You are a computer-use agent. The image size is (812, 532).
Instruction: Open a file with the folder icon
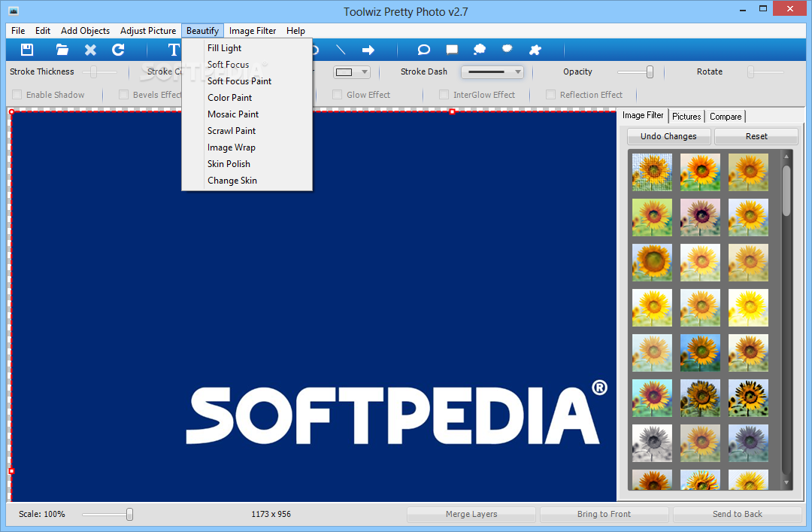(62, 50)
